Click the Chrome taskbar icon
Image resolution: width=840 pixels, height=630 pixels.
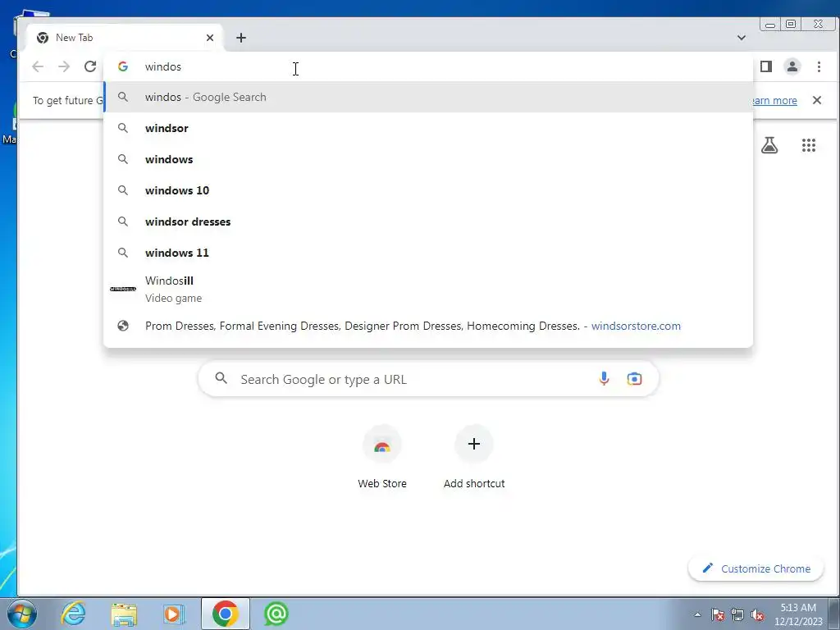click(x=226, y=614)
